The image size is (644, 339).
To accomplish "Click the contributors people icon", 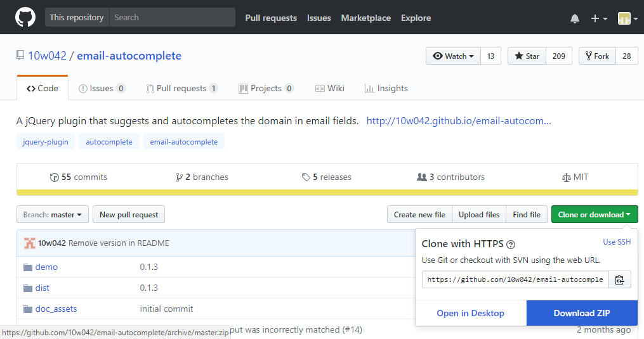I will point(421,177).
